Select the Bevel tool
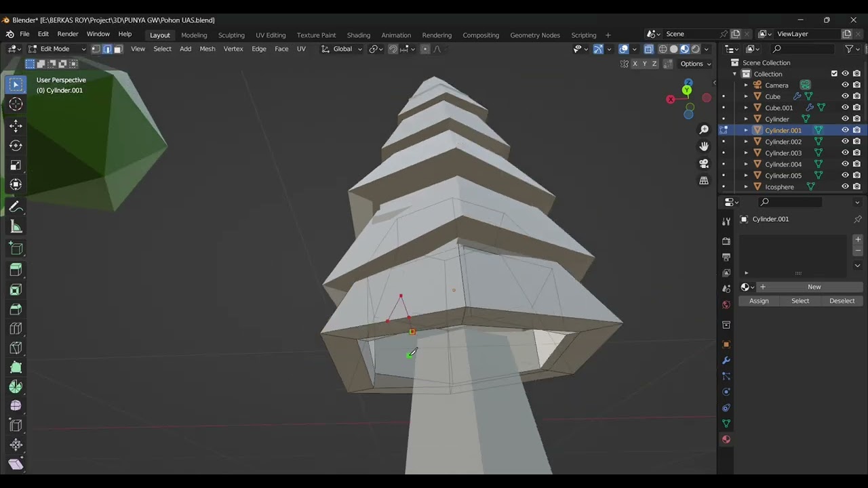 16,309
